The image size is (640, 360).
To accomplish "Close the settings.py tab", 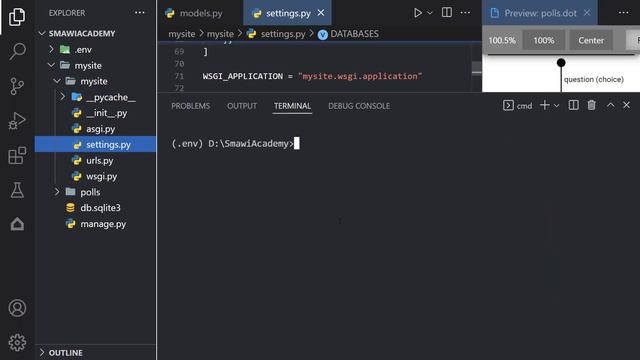I will [321, 13].
